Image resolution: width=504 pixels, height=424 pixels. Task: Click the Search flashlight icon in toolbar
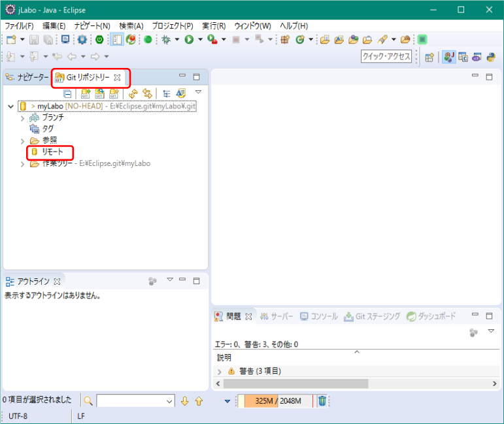click(382, 39)
